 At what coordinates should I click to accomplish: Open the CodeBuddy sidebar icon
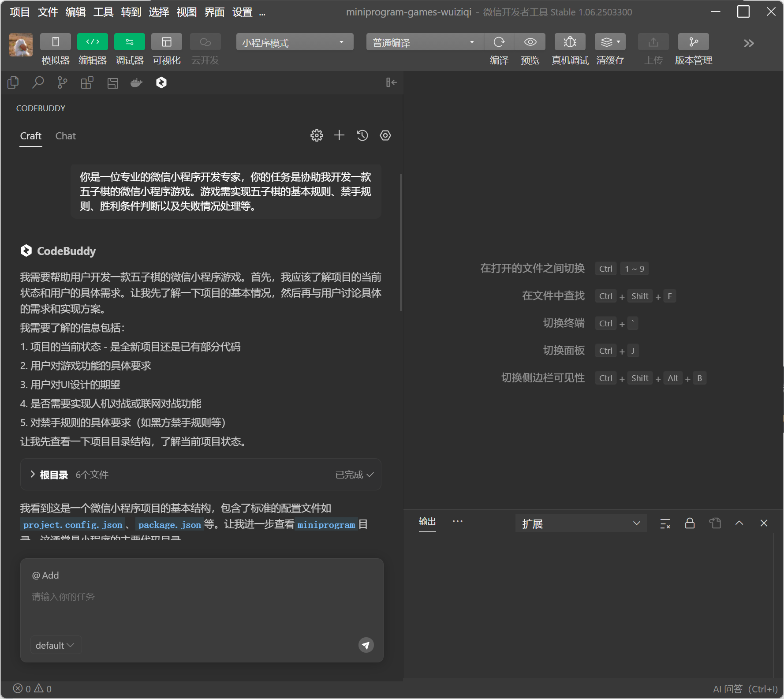161,82
